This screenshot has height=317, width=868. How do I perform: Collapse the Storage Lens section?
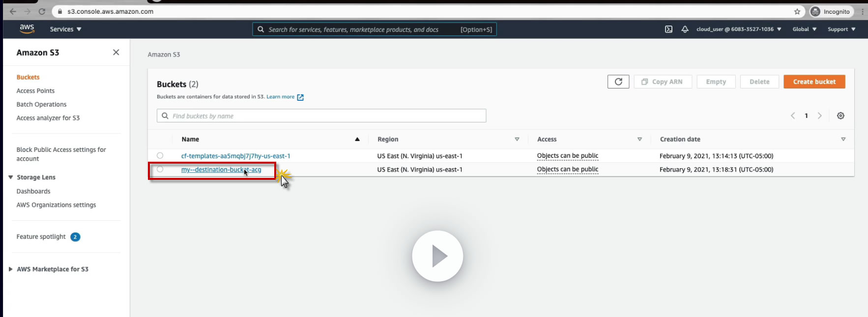11,177
